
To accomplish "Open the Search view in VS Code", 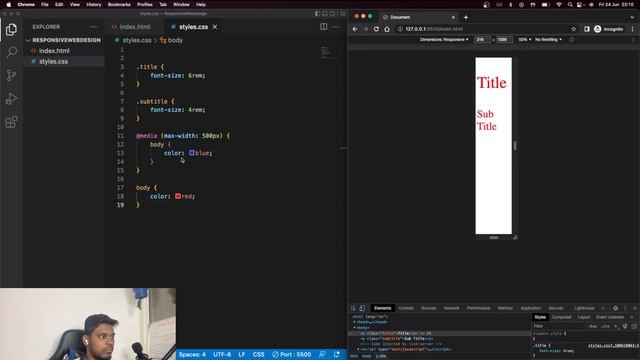I will [x=11, y=52].
